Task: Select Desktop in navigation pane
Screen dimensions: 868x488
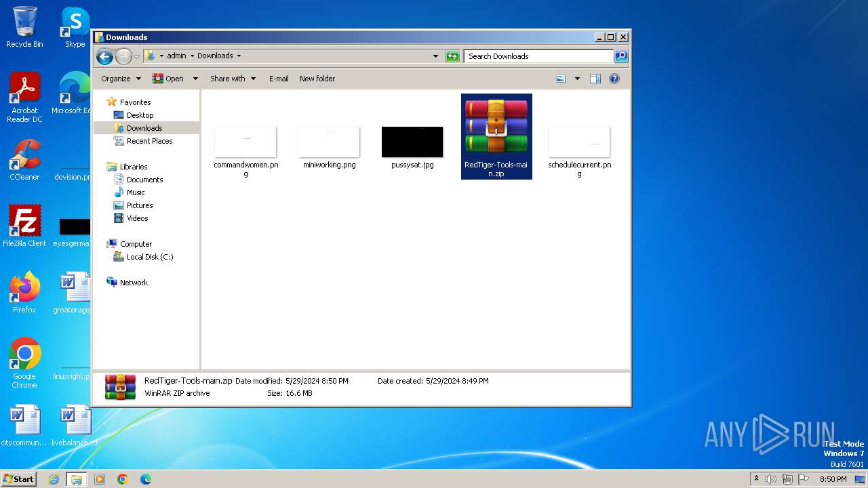Action: (x=140, y=115)
